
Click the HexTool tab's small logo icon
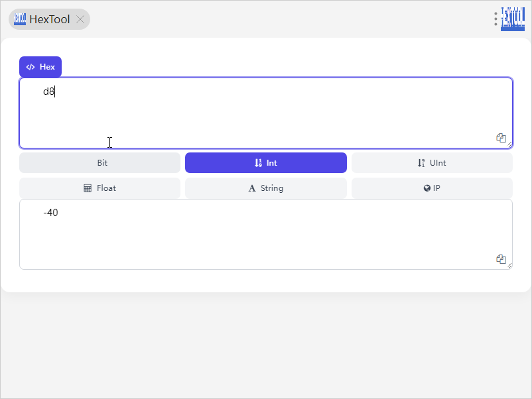[x=20, y=19]
